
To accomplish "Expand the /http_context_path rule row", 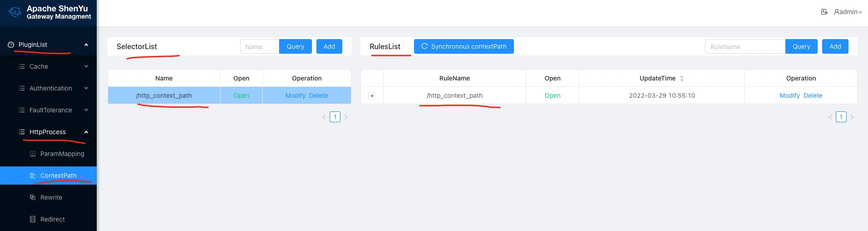I will click(372, 95).
